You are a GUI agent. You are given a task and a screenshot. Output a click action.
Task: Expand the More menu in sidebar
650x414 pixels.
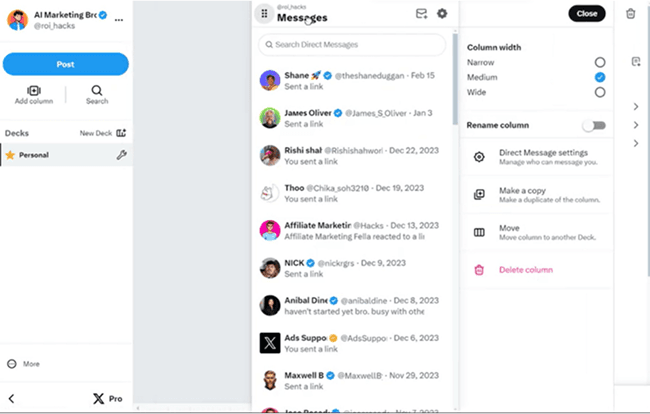[x=24, y=364]
